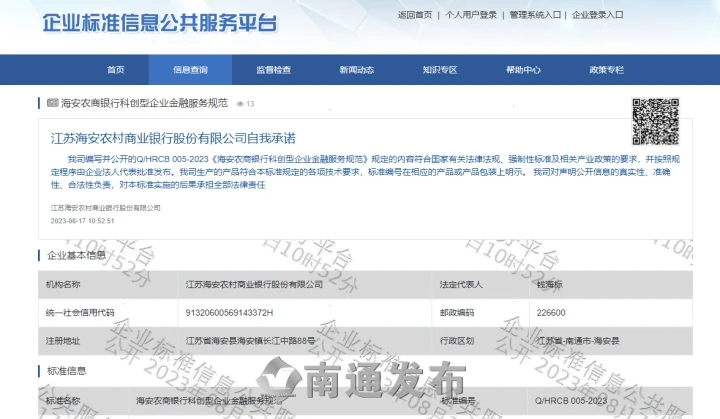Open the 监督检查 navigation tab
The width and height of the screenshot is (720, 419).
click(x=273, y=70)
